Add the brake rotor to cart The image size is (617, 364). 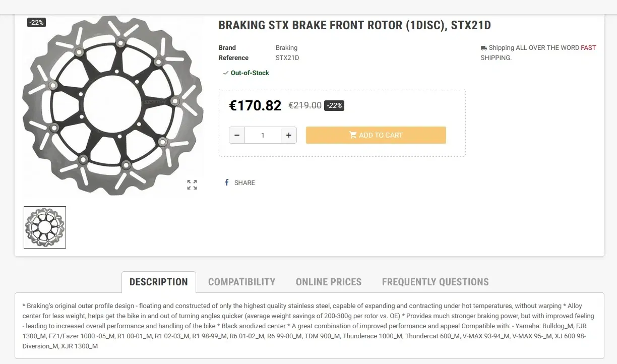point(376,135)
